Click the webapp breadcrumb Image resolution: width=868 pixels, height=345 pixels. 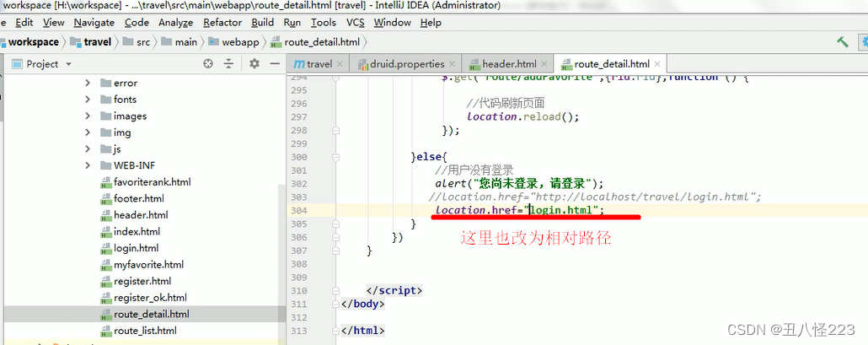click(x=233, y=42)
